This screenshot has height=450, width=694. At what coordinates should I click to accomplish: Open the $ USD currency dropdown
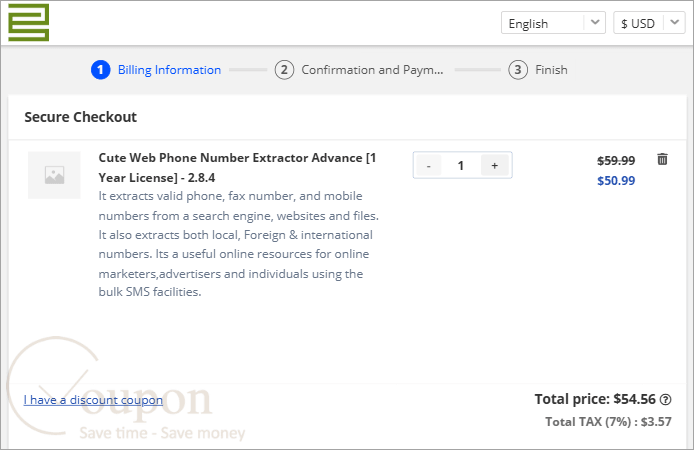coord(649,23)
